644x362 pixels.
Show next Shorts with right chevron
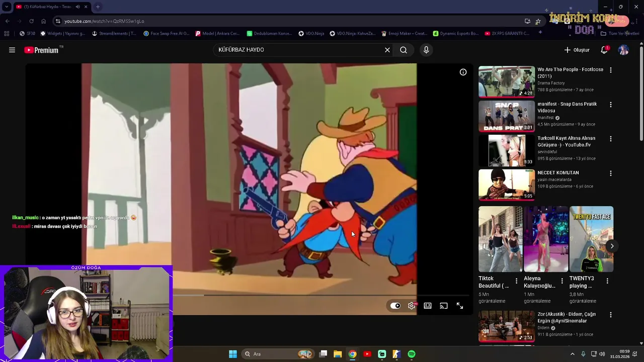[612, 246]
